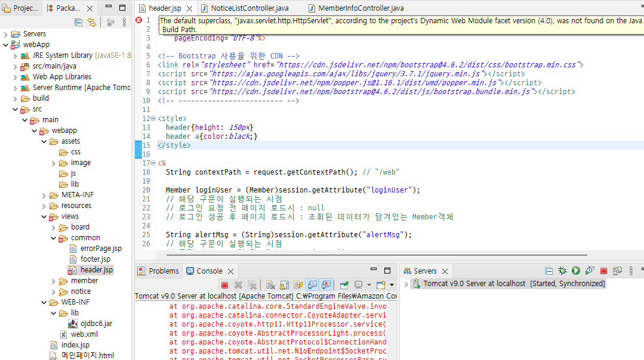Toggle Scroll Lock in Console
This screenshot has width=644, height=360.
point(284,285)
